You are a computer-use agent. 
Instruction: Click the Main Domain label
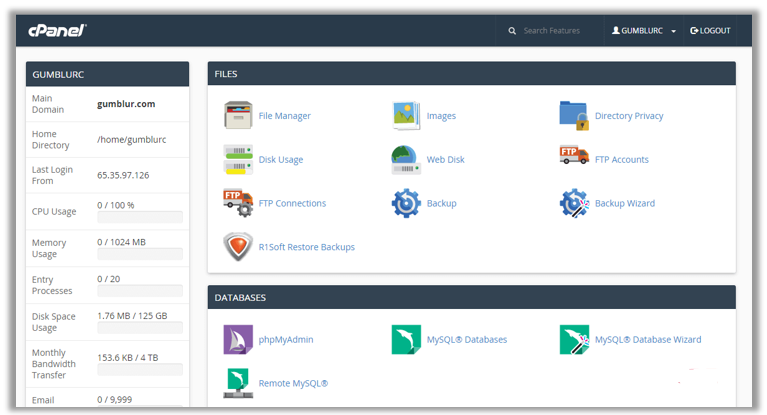click(x=48, y=104)
